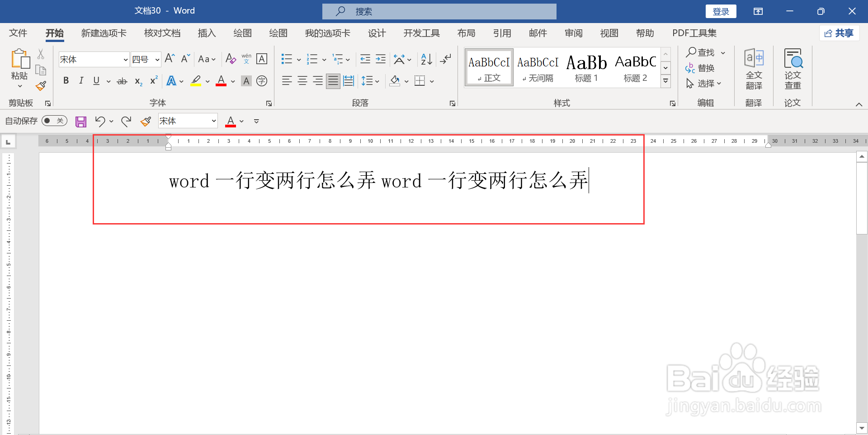Show paragraph marks icon

pos(445,59)
